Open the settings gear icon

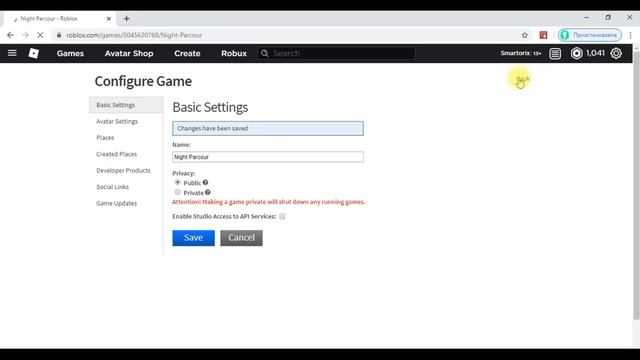click(x=616, y=53)
